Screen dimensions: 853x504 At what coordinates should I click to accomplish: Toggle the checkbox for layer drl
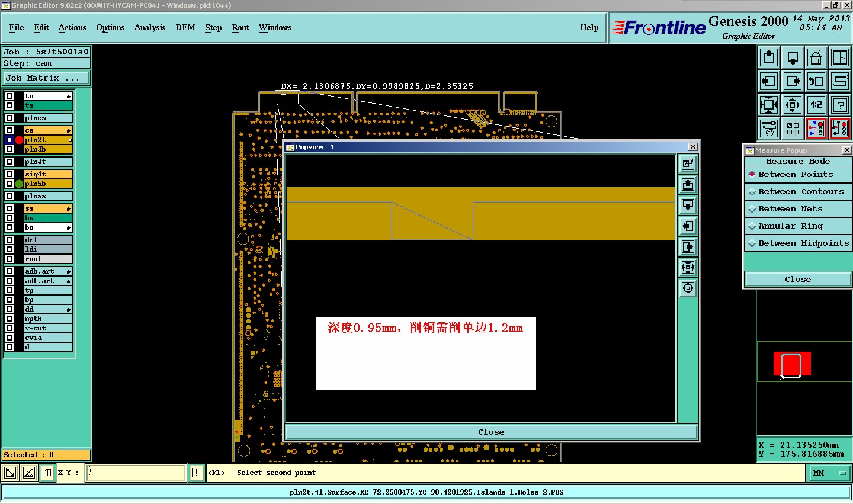coord(9,240)
